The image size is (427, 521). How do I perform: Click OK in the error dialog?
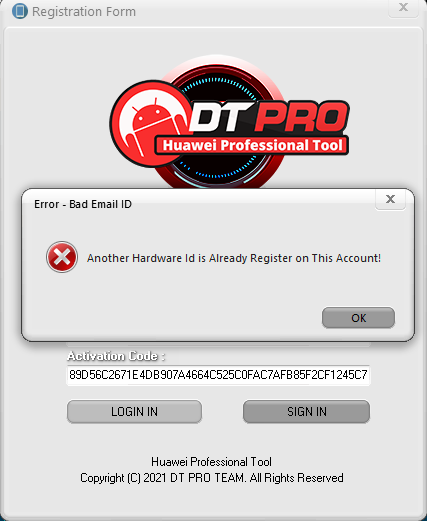click(358, 318)
